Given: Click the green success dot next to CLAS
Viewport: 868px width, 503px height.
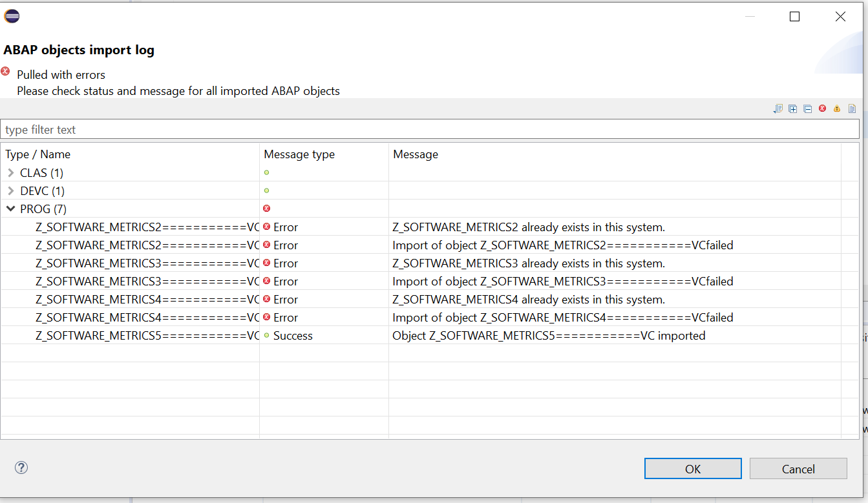Looking at the screenshot, I should click(266, 172).
